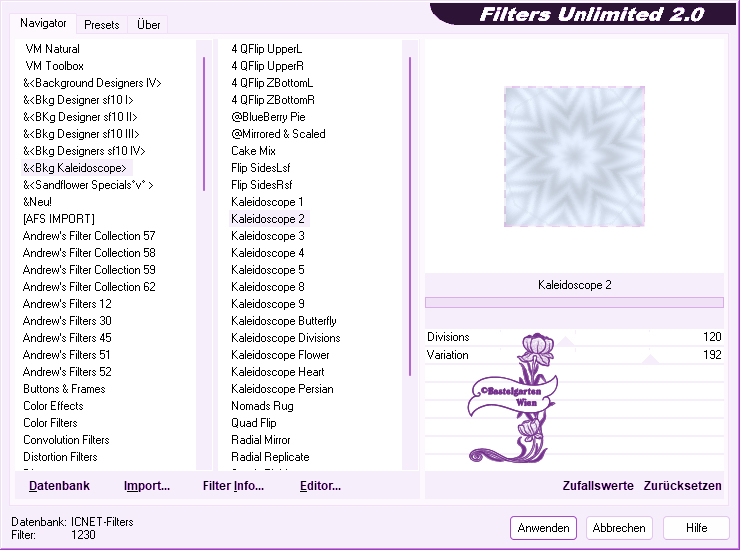
Task: Click the kaleidoscope preview thumbnail
Action: point(574,156)
